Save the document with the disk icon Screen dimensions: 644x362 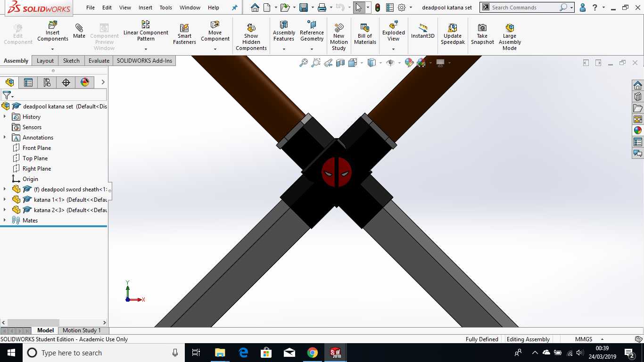pos(304,8)
